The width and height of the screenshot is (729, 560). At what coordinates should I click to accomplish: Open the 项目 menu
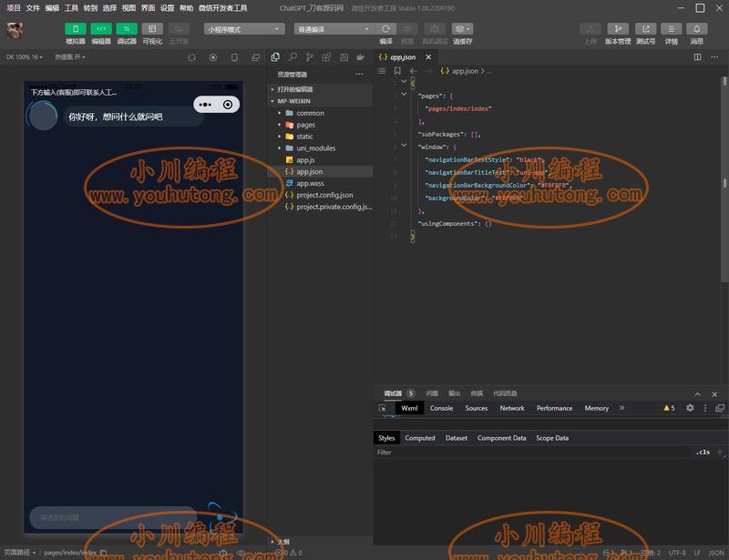[x=14, y=8]
